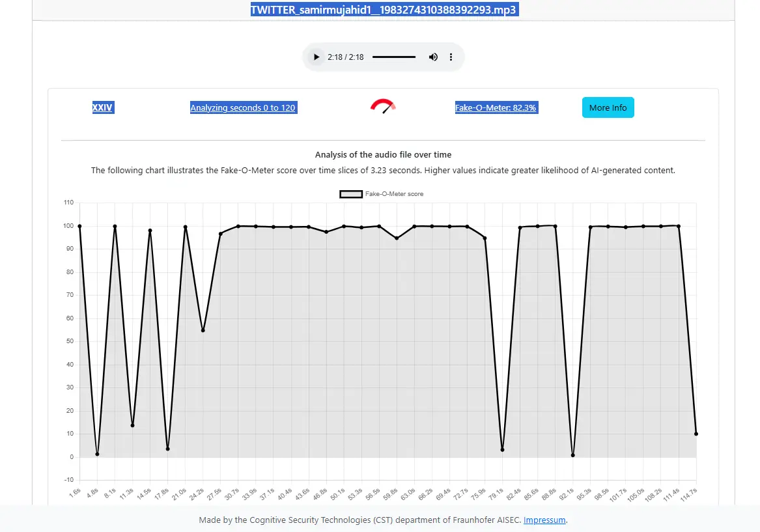
Task: Mute the audio with the speaker icon
Action: [x=433, y=57]
